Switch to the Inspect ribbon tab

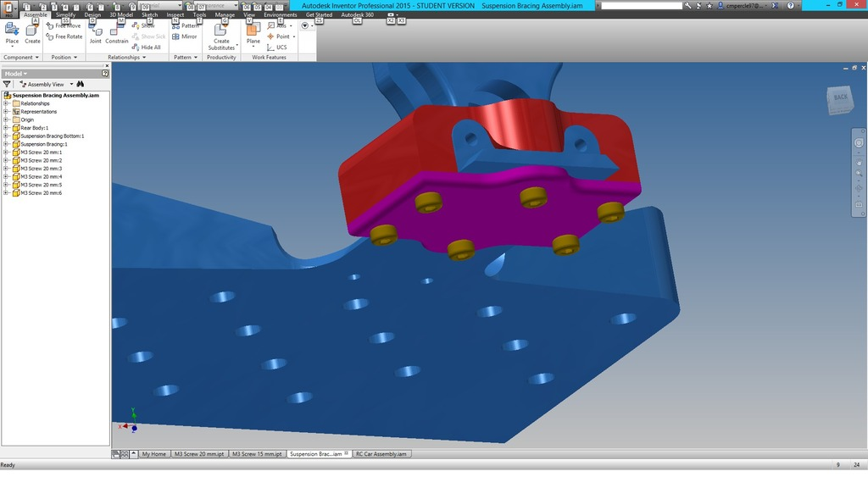pos(175,15)
